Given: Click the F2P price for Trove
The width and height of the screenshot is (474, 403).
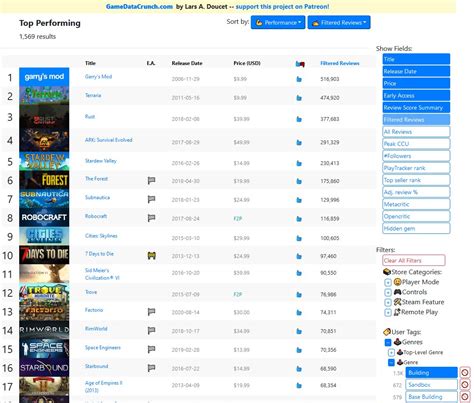Looking at the screenshot, I should pos(238,295).
